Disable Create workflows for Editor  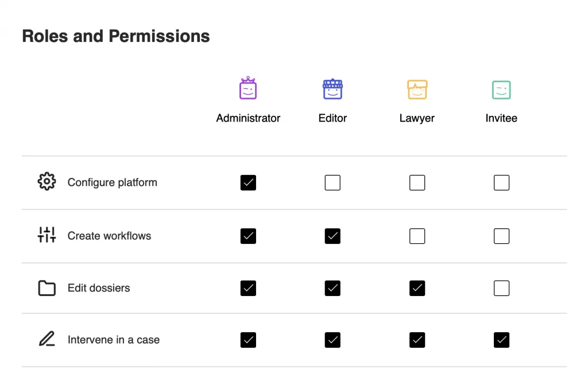click(332, 236)
